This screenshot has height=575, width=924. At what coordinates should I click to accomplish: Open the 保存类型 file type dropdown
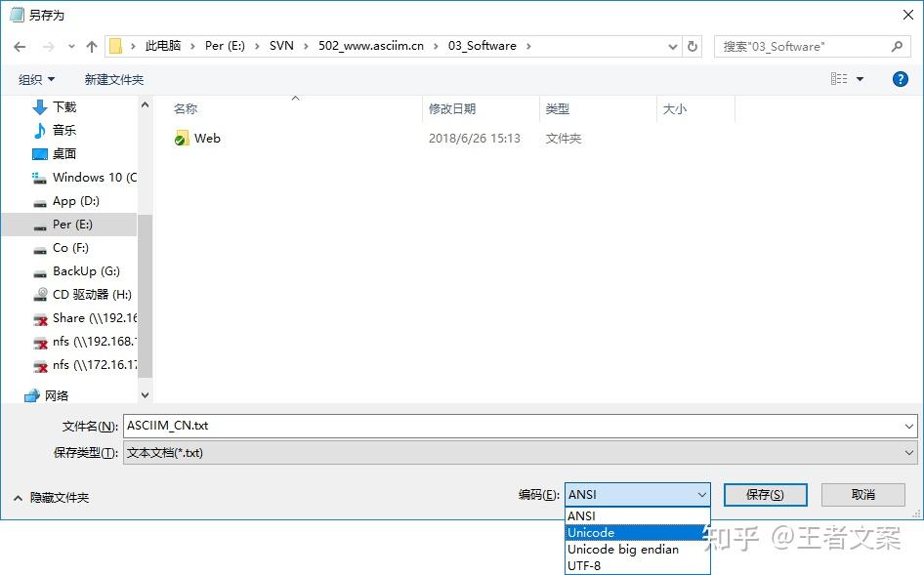pyautogui.click(x=517, y=452)
